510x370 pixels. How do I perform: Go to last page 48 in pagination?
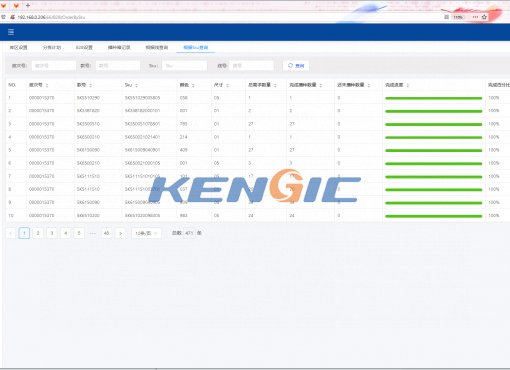tap(107, 233)
